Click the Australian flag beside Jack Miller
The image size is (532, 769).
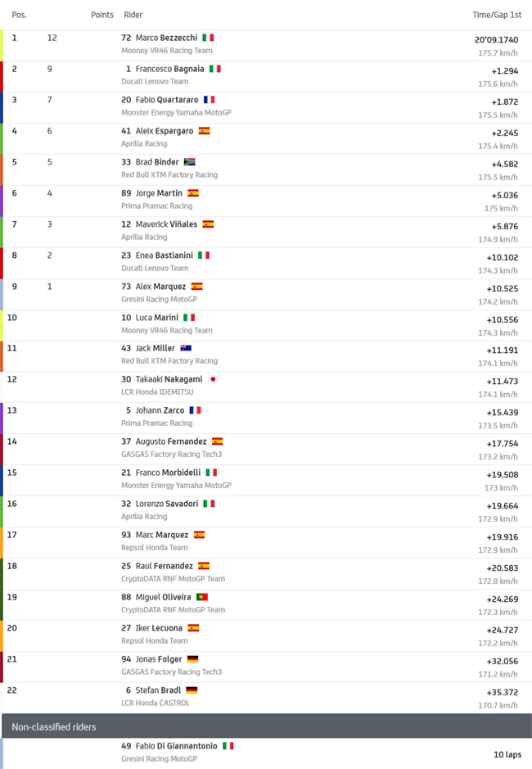tap(186, 348)
